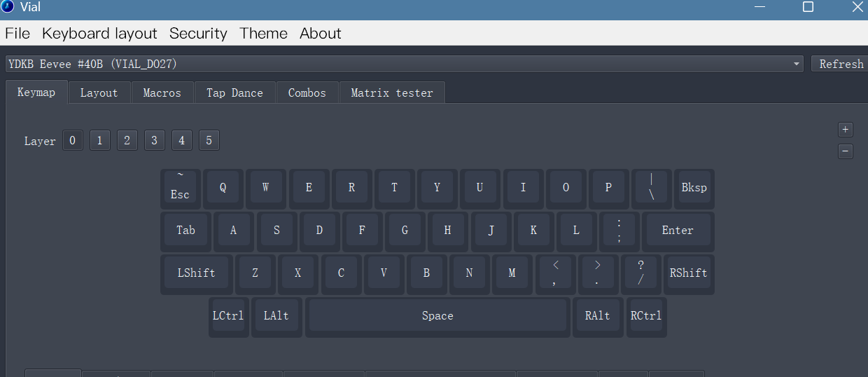Select the N key on keymap

pos(469,274)
